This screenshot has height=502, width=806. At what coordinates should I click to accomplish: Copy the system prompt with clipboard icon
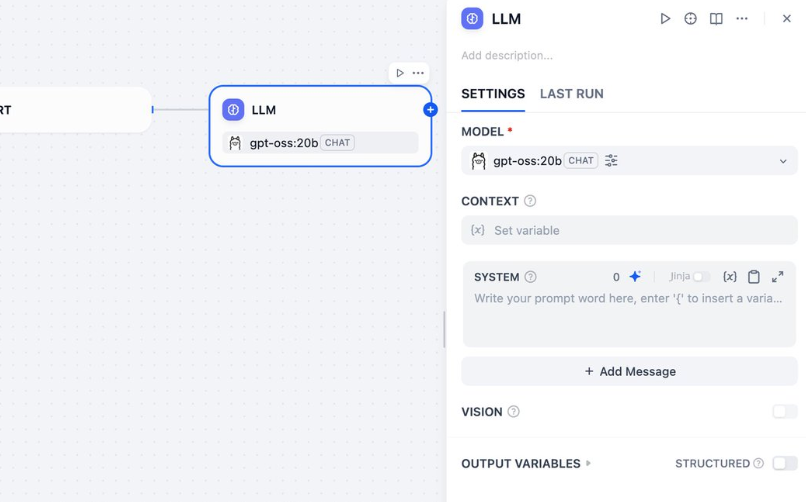(754, 277)
